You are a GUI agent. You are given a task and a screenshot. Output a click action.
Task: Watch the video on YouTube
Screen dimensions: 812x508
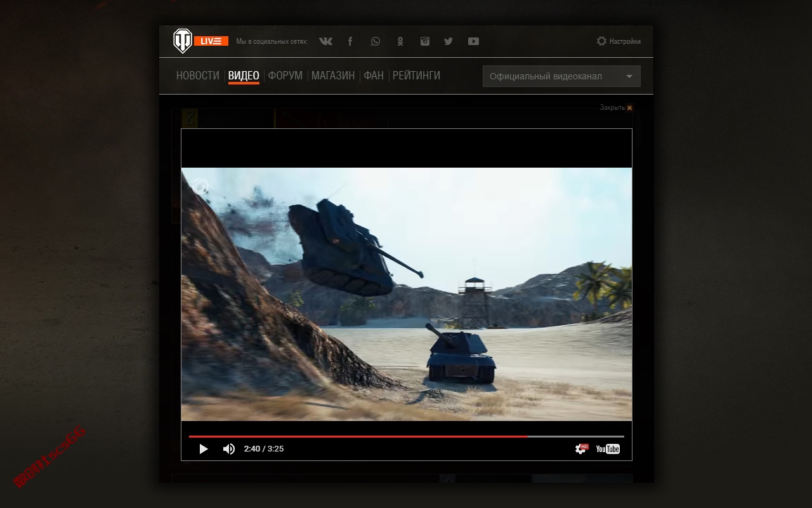click(x=608, y=449)
